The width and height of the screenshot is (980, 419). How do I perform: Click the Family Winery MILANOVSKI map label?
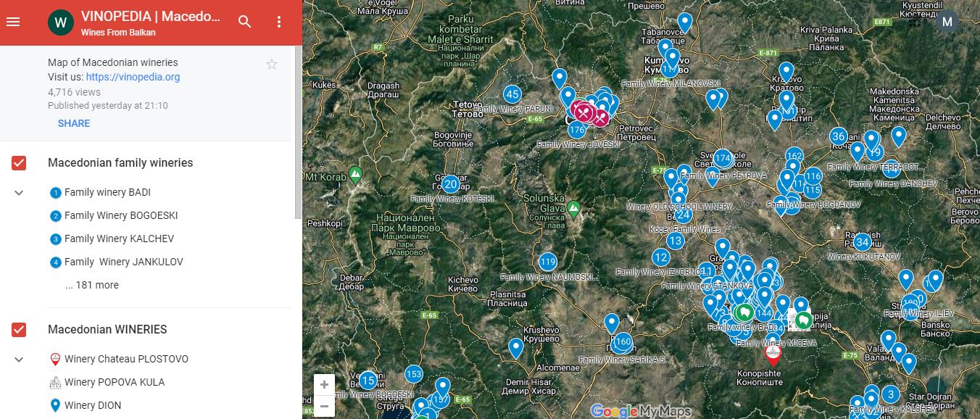(x=671, y=84)
